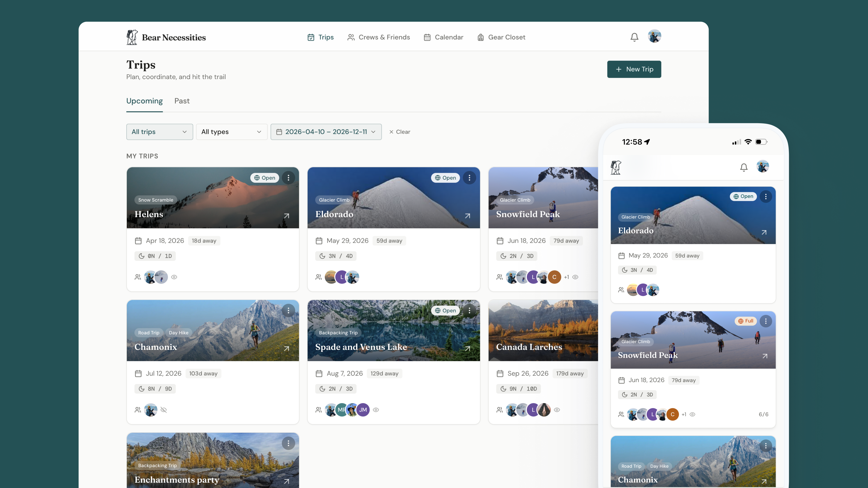This screenshot has height=488, width=868.
Task: Open mobile Snowfield Peak options menu
Action: (x=766, y=321)
